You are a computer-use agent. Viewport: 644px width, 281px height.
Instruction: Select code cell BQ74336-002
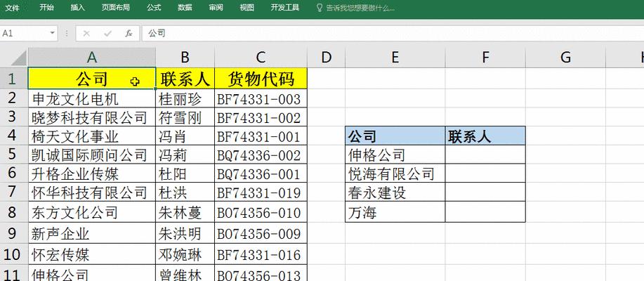point(261,155)
